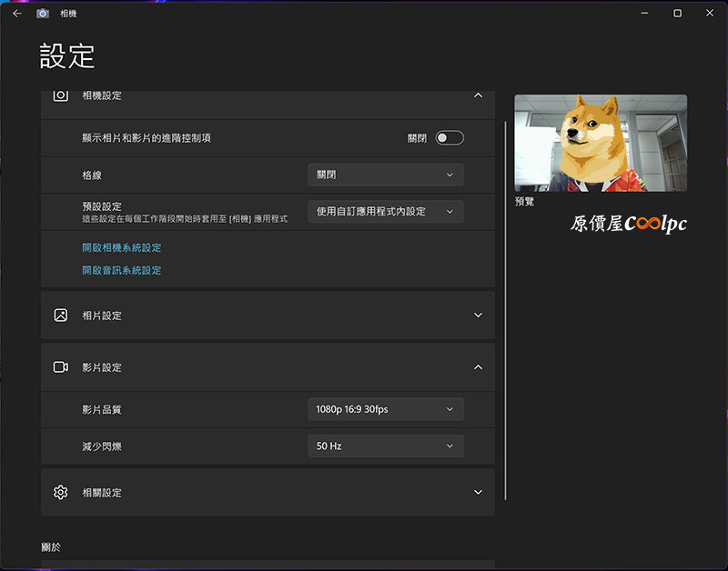Click the vertical settings scrollbar
This screenshot has width=728, height=571.
click(505, 310)
